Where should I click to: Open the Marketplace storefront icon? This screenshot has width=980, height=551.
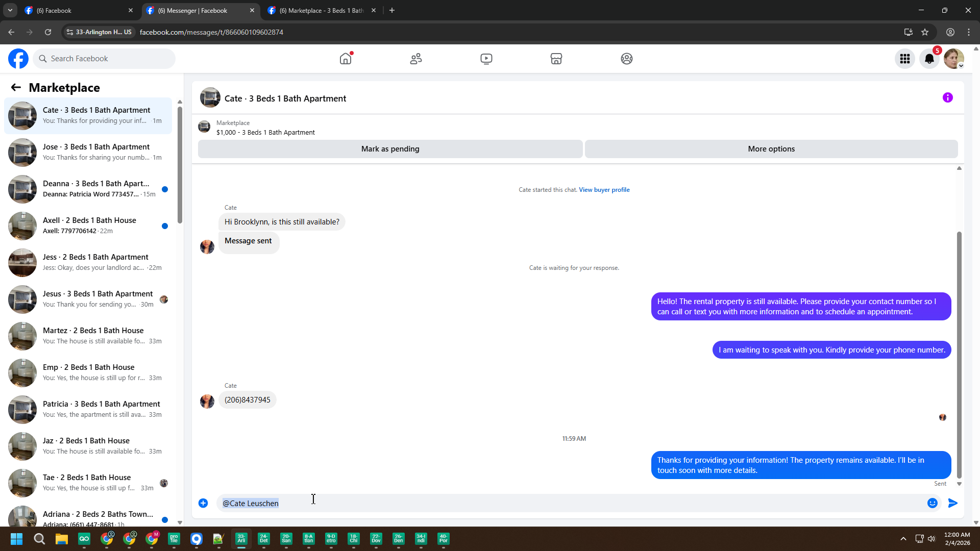coord(556,59)
